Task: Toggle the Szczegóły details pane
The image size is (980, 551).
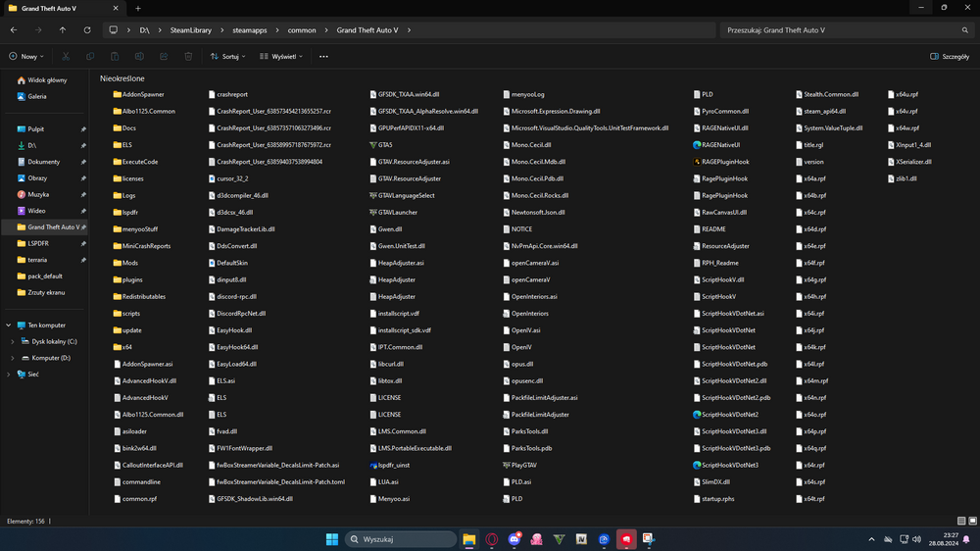Action: tap(949, 57)
